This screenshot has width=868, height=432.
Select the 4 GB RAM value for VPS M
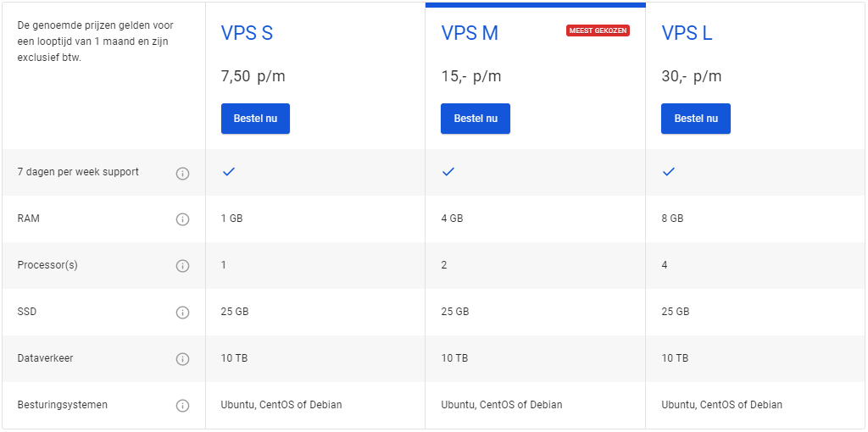[x=452, y=219]
